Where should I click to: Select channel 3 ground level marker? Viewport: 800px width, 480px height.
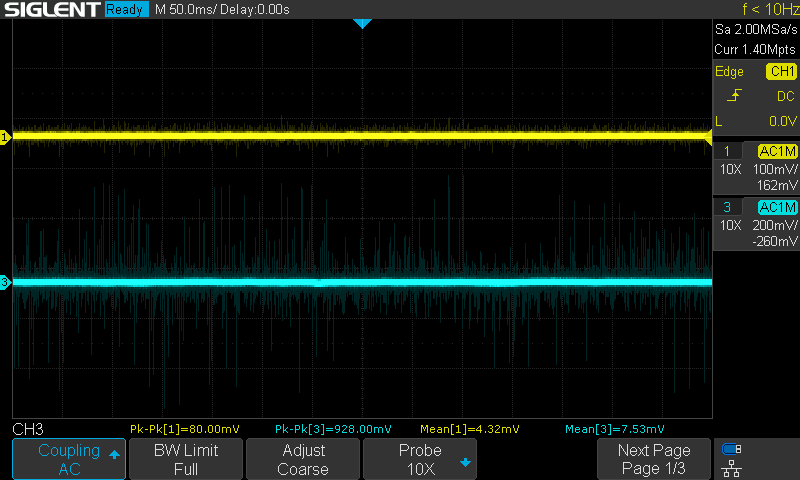(x=5, y=282)
